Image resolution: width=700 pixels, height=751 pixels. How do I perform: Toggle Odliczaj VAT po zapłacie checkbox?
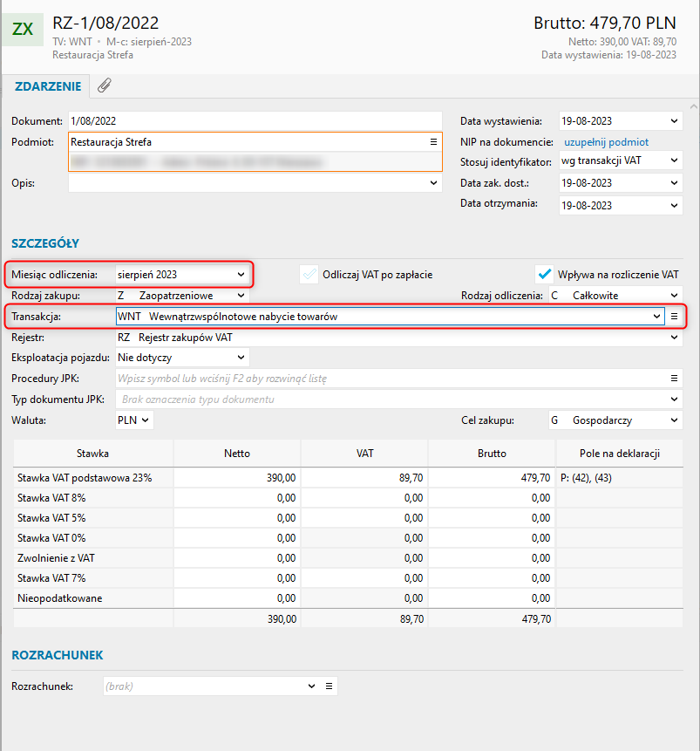coord(309,274)
